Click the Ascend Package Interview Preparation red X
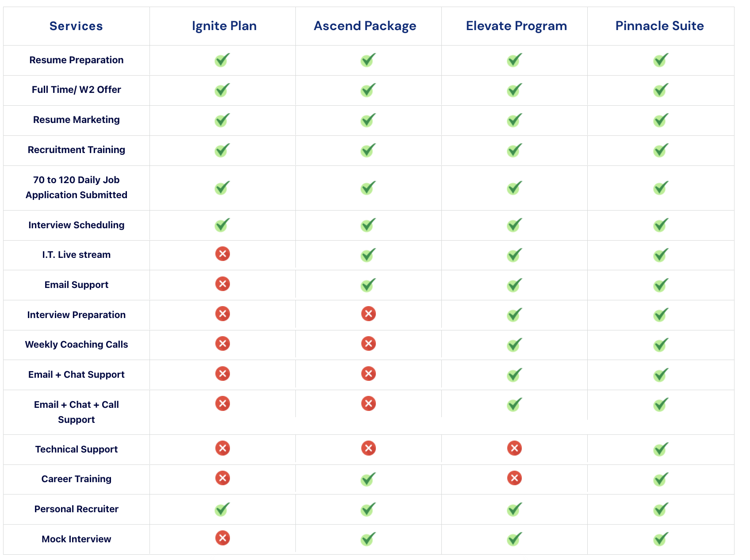750x560 pixels. (368, 314)
